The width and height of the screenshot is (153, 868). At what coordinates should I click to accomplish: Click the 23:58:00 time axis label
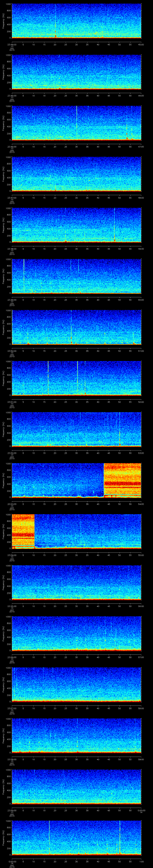[x=12, y=759]
